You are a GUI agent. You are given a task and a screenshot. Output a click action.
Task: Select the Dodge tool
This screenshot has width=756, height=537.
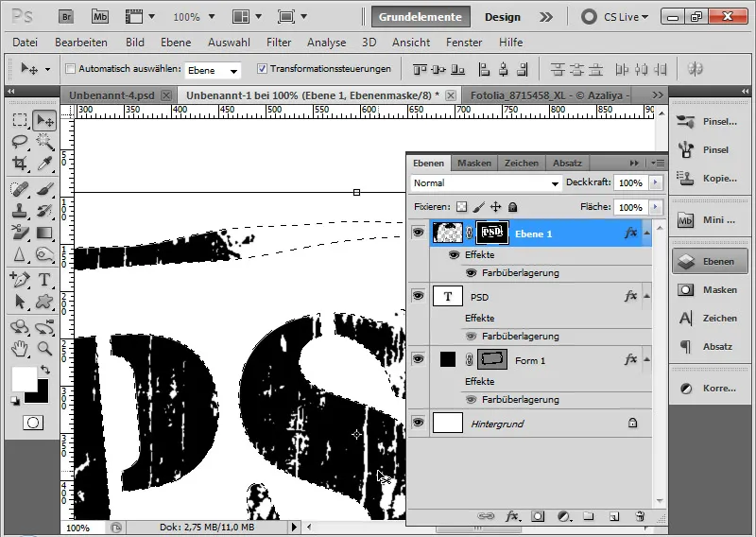44,253
